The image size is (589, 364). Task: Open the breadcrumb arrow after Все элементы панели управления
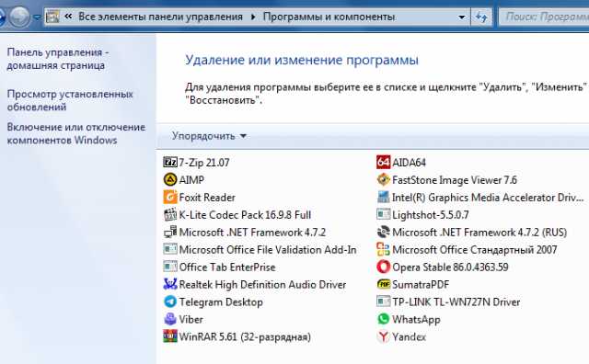pyautogui.click(x=253, y=17)
